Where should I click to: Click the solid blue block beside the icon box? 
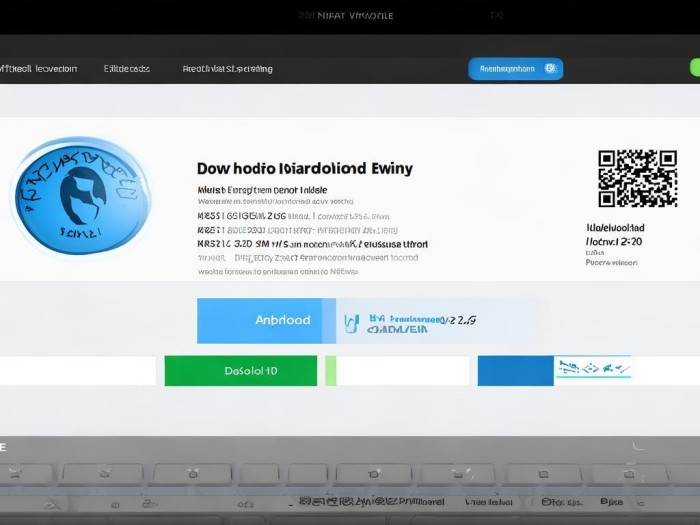[515, 370]
